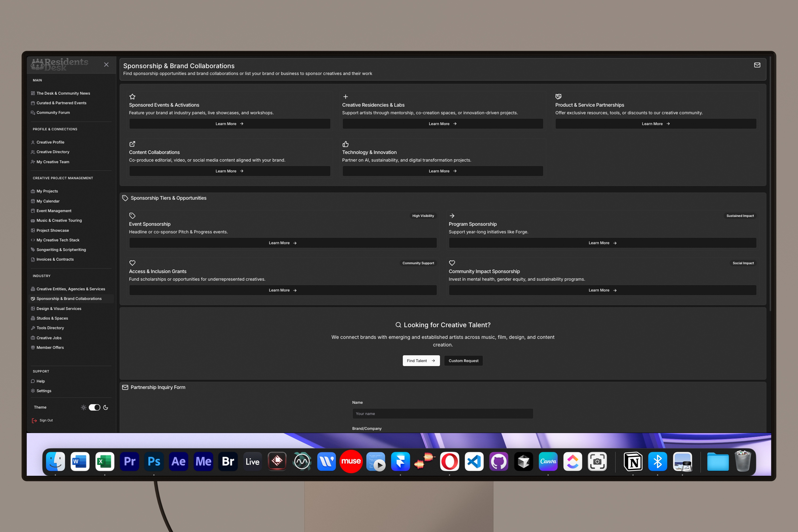Click the Find Talent button
The image size is (798, 532).
[421, 361]
